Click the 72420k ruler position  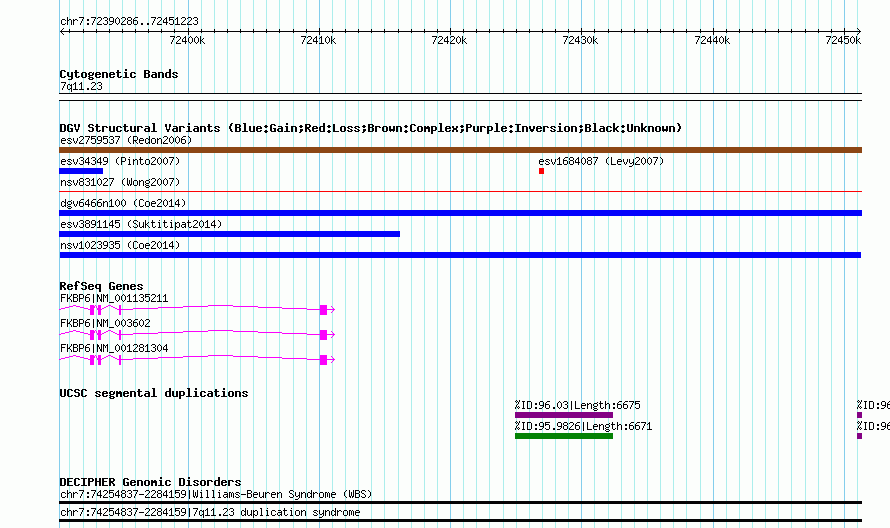450,40
